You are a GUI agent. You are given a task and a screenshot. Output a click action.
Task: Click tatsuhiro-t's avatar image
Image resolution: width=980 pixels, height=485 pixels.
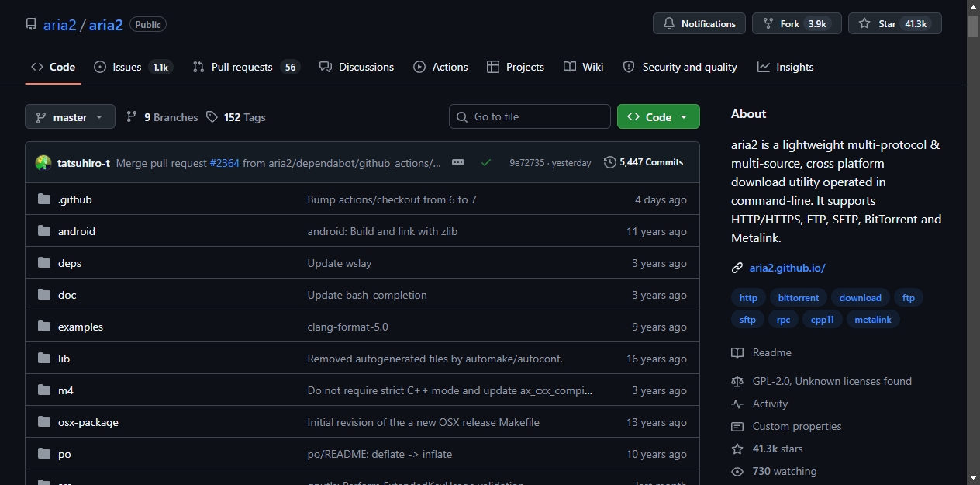coord(43,163)
